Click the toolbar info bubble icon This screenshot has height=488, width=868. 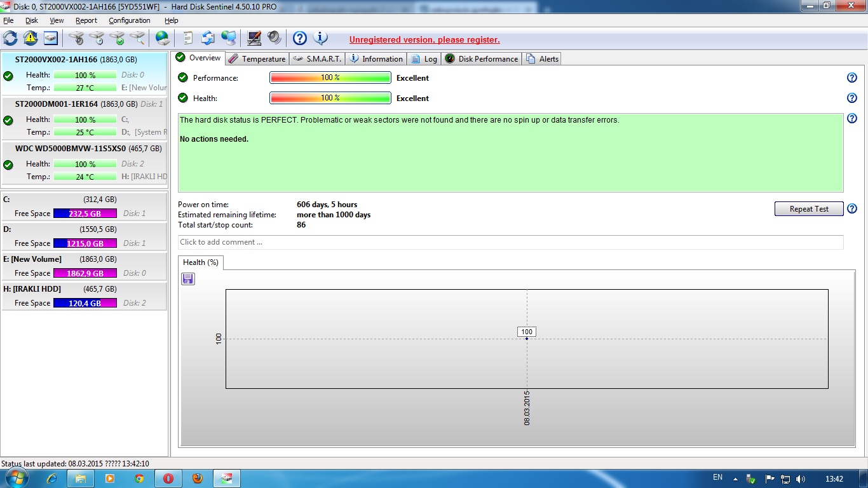pos(321,38)
